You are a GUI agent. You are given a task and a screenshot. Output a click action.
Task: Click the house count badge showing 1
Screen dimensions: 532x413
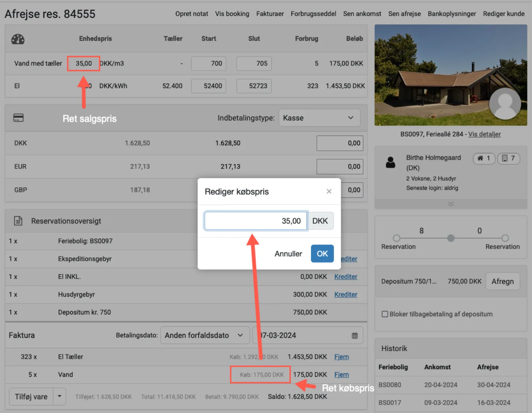(x=484, y=158)
